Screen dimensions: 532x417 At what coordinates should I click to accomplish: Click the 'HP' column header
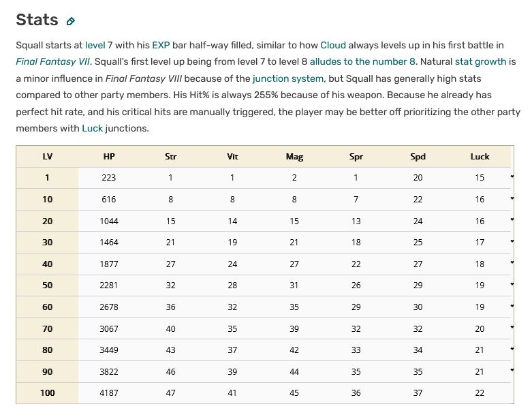click(109, 157)
